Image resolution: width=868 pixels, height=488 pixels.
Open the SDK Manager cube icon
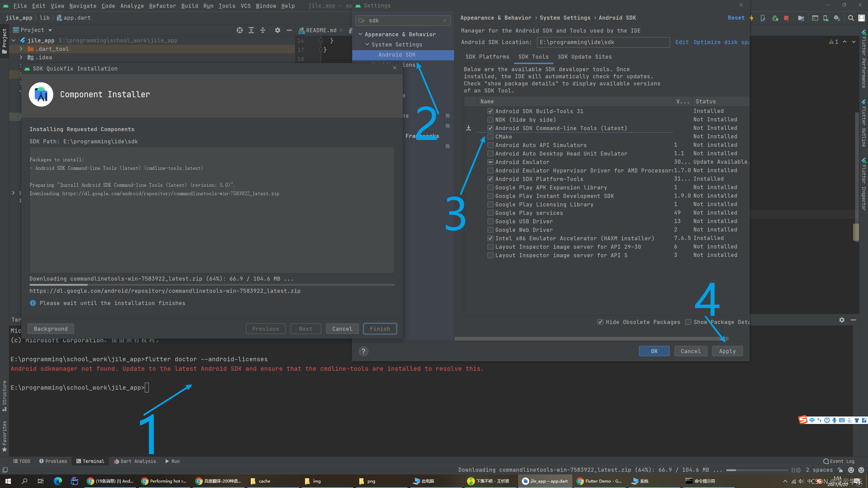tap(837, 18)
